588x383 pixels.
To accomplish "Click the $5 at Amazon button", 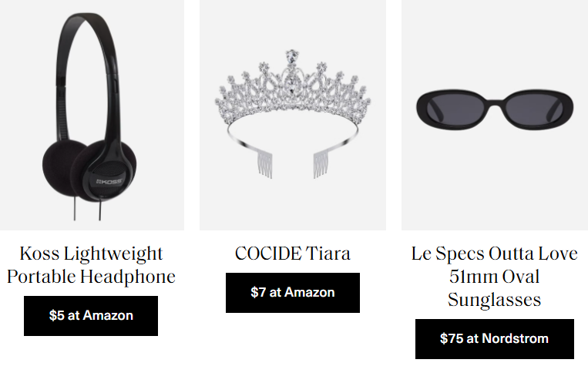I will 91,316.
